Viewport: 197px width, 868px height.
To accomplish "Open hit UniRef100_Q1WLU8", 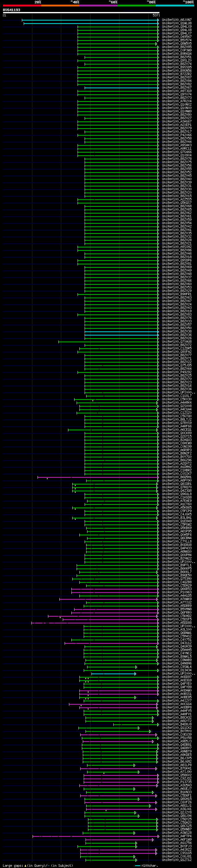I will pyautogui.click(x=177, y=23).
